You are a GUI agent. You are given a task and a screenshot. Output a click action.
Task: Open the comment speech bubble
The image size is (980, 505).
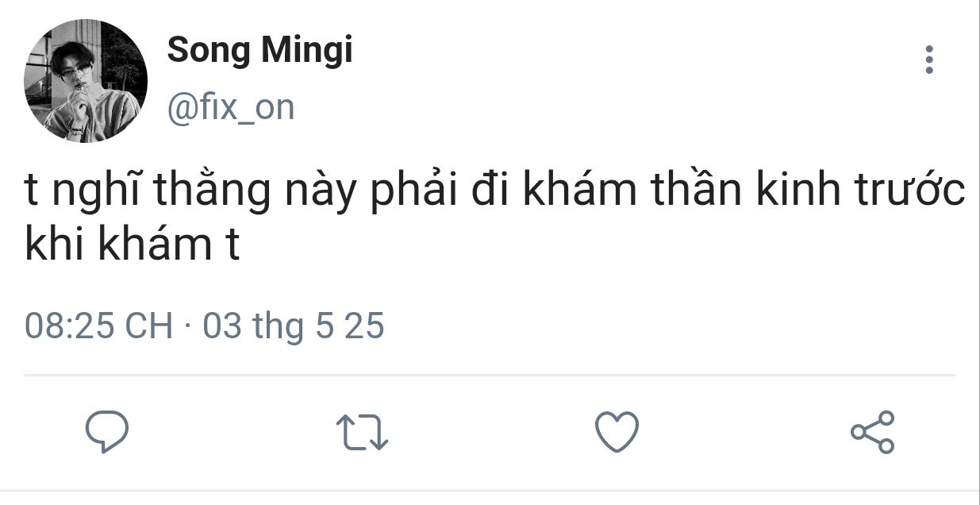click(107, 432)
